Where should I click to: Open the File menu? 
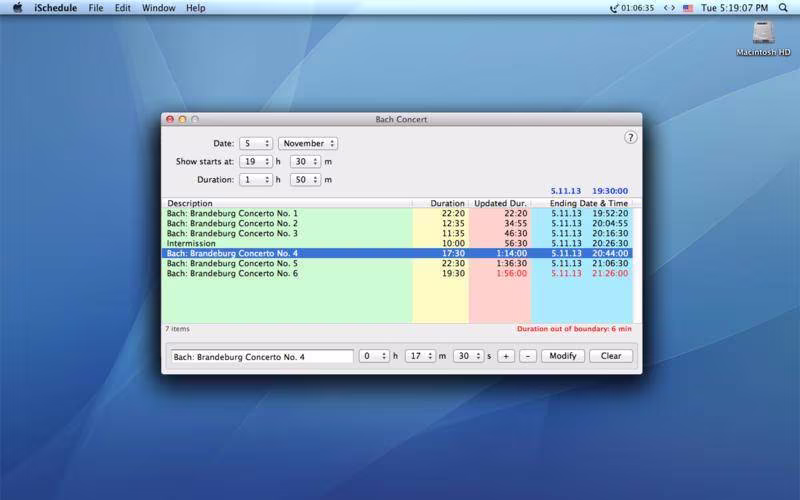95,8
